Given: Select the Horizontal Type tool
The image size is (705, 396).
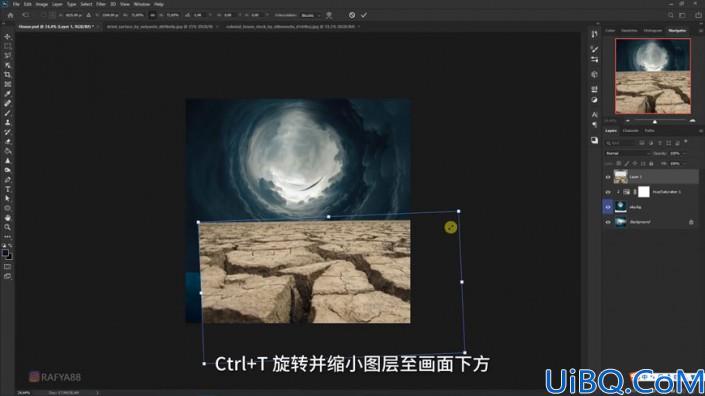Looking at the screenshot, I should click(x=7, y=189).
